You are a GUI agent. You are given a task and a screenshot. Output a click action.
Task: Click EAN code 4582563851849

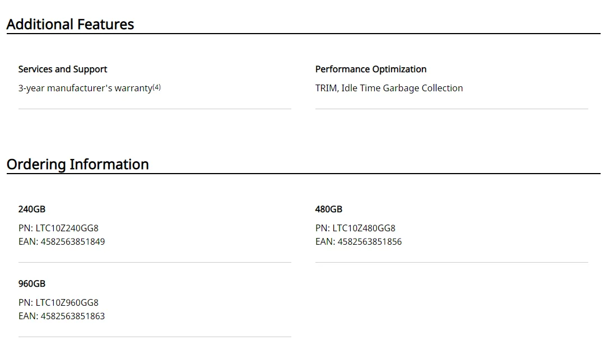(73, 241)
